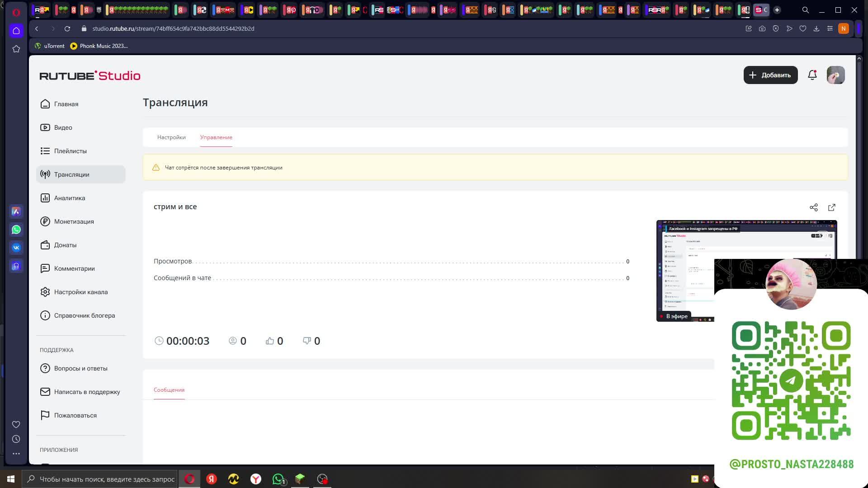Click the Windows taskbar search box
Image resolution: width=868 pixels, height=488 pixels.
pos(100,479)
